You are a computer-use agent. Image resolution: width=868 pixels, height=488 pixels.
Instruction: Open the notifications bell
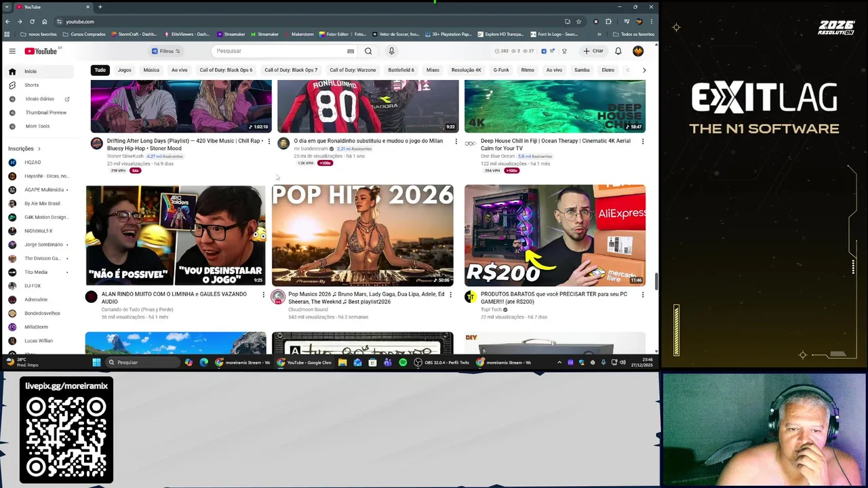pos(618,51)
